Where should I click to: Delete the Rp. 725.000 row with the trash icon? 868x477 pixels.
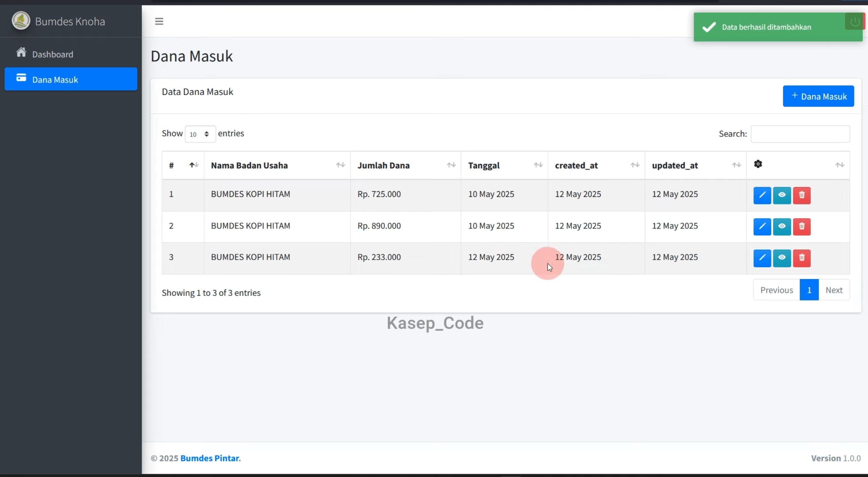coord(801,195)
